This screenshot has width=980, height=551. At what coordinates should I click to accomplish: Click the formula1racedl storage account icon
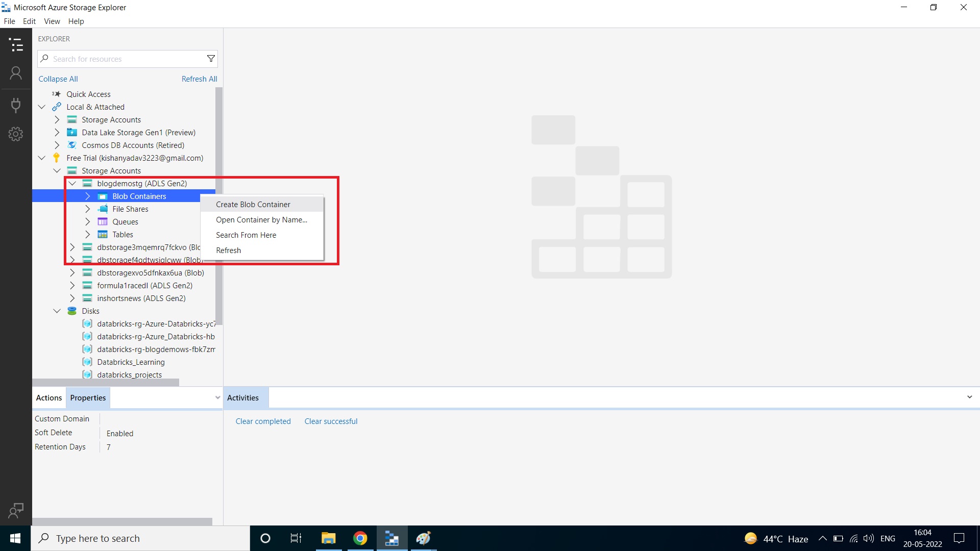87,285
